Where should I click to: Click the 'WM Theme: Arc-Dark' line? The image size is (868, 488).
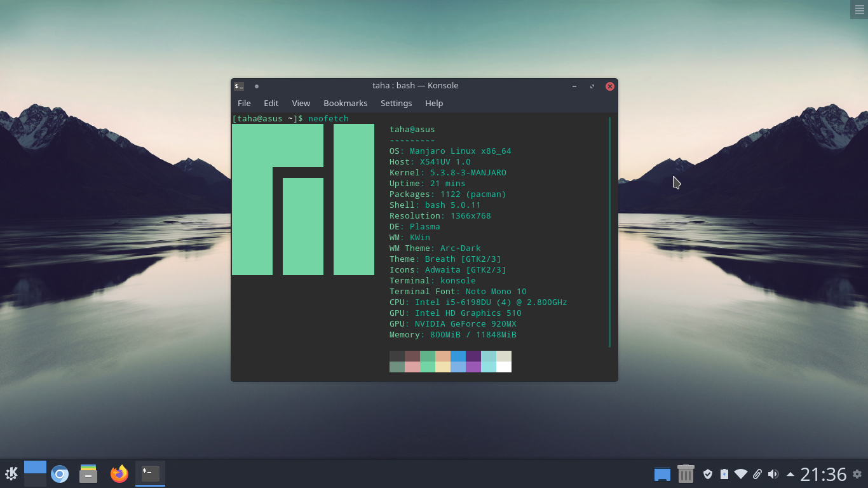435,248
